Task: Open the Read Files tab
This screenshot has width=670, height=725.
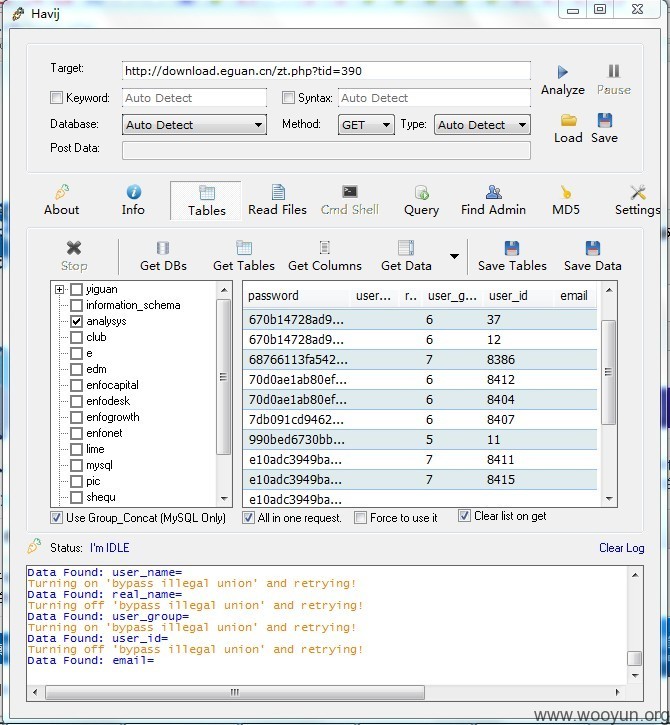Action: [277, 201]
